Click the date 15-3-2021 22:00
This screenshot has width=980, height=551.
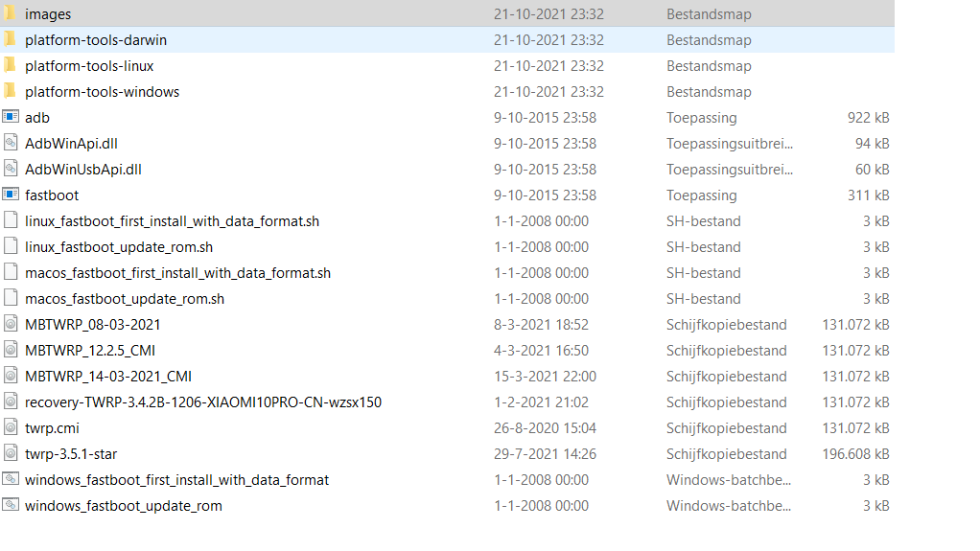(x=545, y=376)
